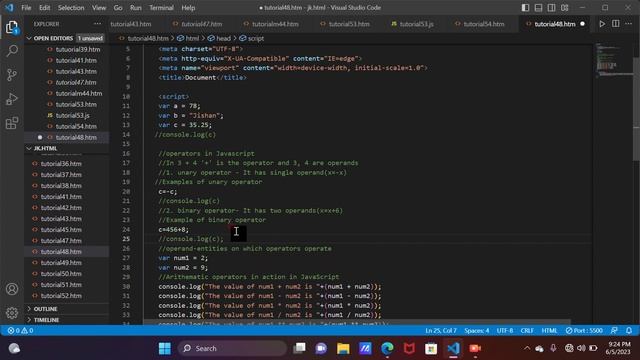Viewport: 640px width, 360px height.
Task: Open the Accounts menu icon
Action: 12,289
